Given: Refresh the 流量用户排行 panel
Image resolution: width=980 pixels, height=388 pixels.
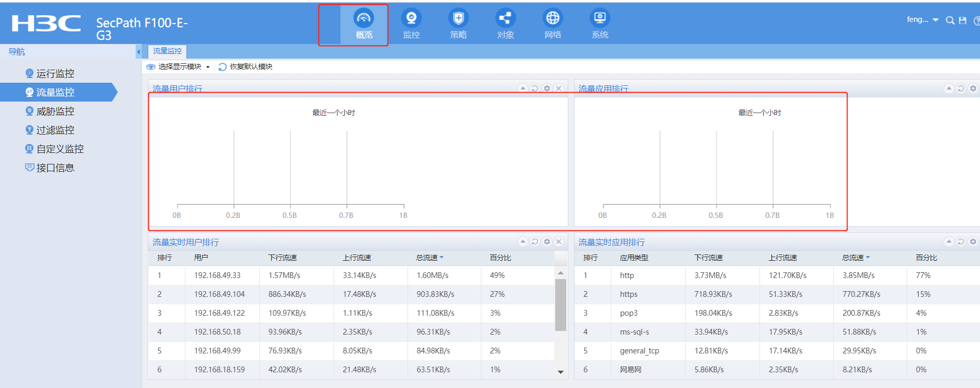Looking at the screenshot, I should (535, 88).
